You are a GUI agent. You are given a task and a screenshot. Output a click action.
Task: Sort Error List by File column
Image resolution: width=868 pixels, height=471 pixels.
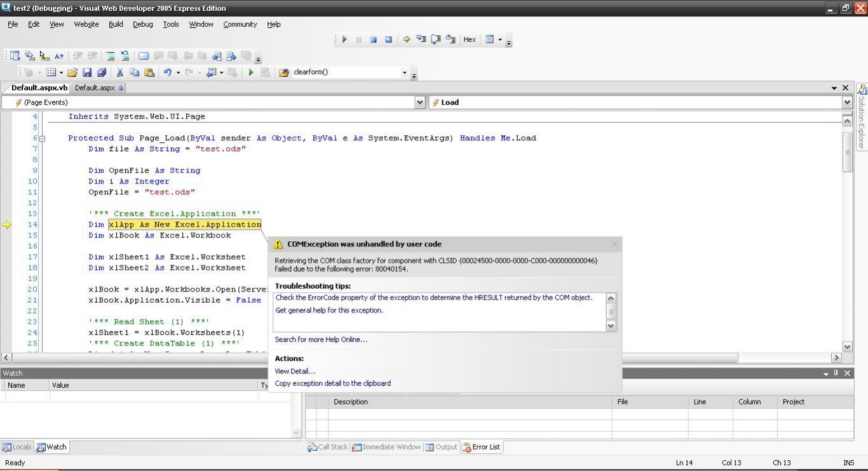tap(650, 402)
